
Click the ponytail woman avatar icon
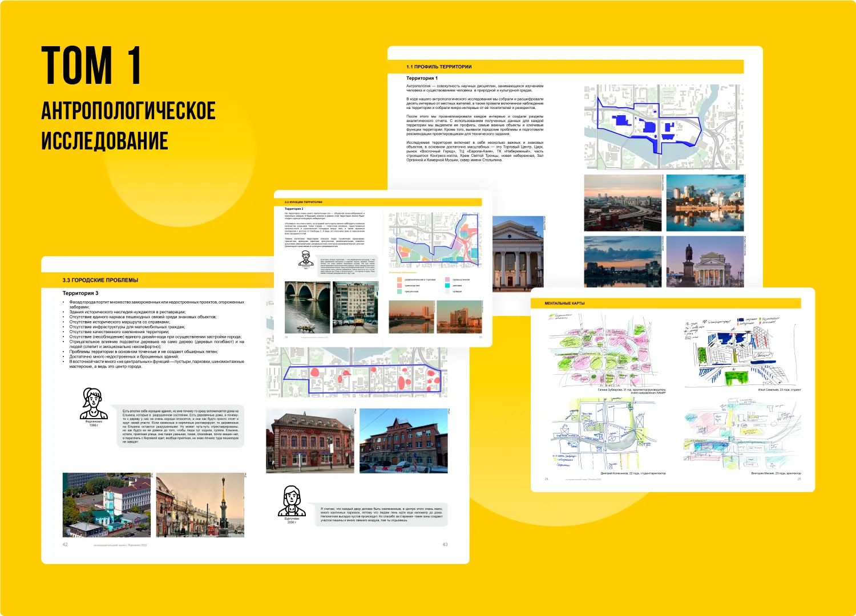[x=93, y=404]
